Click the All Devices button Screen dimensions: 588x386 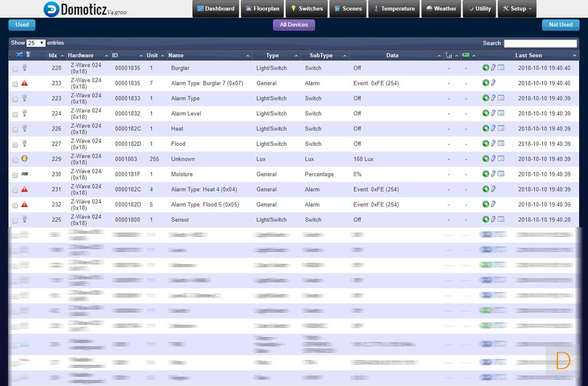294,25
